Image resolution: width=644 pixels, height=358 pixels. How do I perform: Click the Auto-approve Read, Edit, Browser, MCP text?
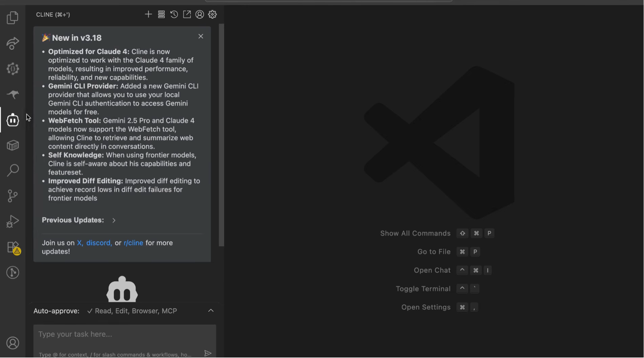pos(132,311)
